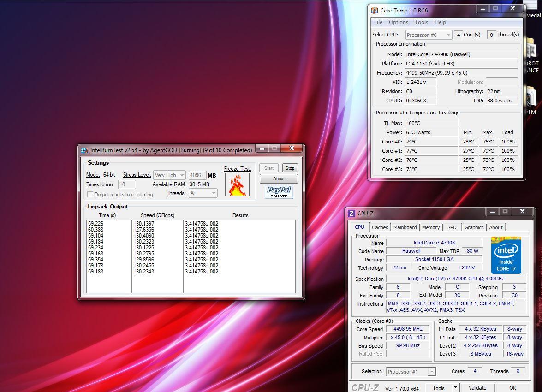Click the 129.8596 GFlops speed result
This screenshot has width=542, height=392.
click(144, 260)
